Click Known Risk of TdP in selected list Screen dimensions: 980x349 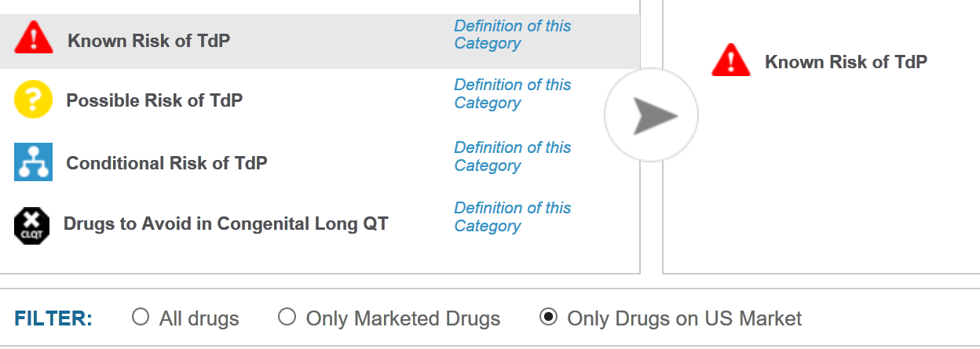[x=846, y=62]
